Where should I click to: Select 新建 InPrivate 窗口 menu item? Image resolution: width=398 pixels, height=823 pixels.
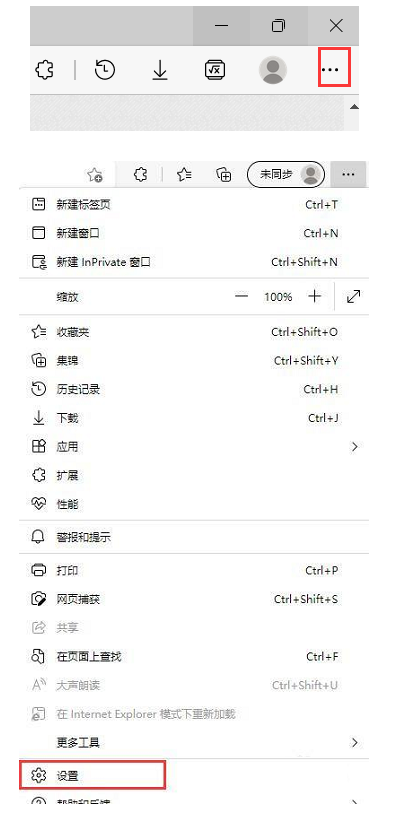pos(194,261)
